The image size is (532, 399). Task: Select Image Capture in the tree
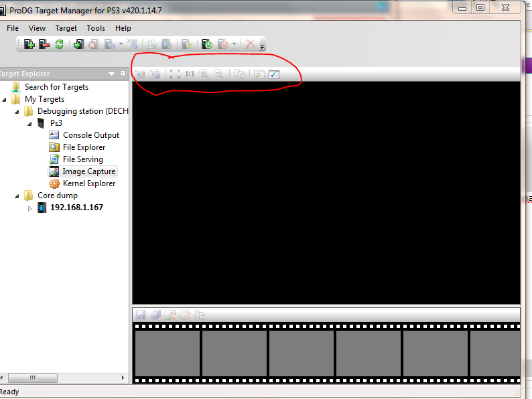click(89, 171)
